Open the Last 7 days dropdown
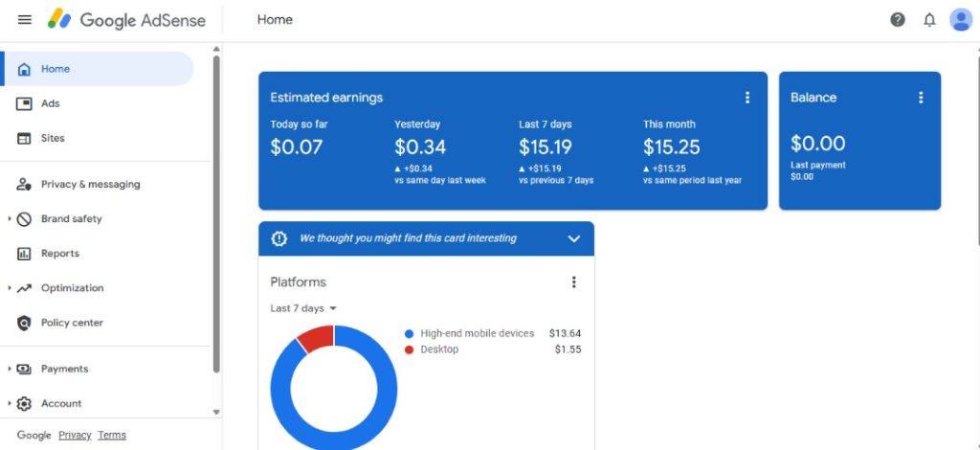Screen dimensions: 980x450 [304, 308]
